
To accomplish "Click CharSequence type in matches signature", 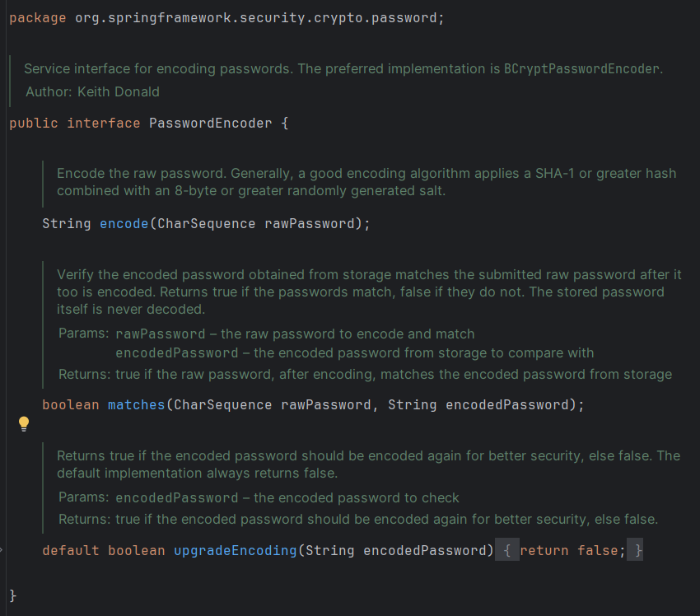I will [223, 405].
